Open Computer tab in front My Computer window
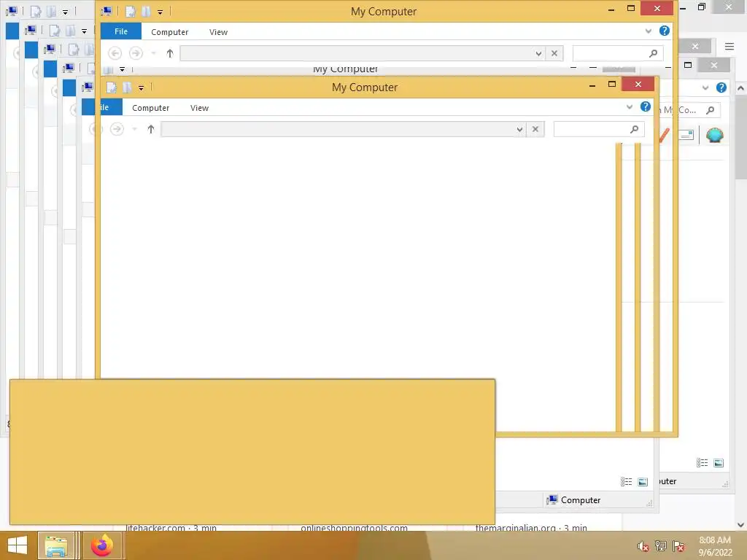This screenshot has height=560, width=747. tap(150, 108)
